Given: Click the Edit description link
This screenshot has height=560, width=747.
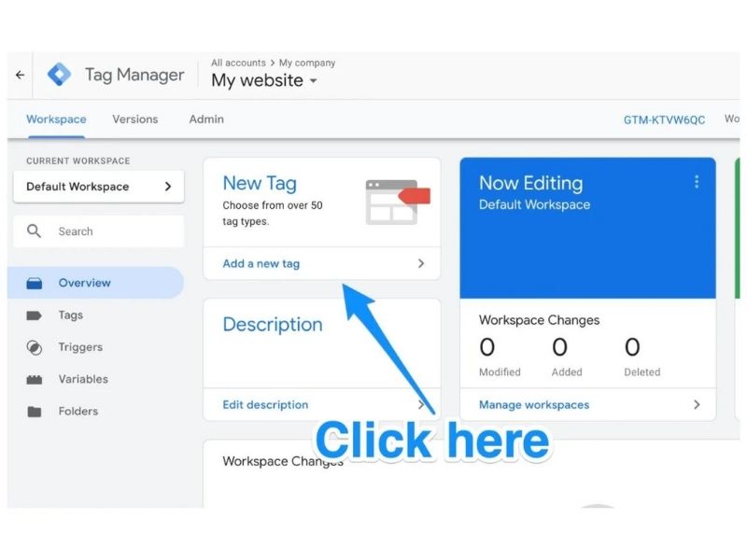Looking at the screenshot, I should coord(265,405).
